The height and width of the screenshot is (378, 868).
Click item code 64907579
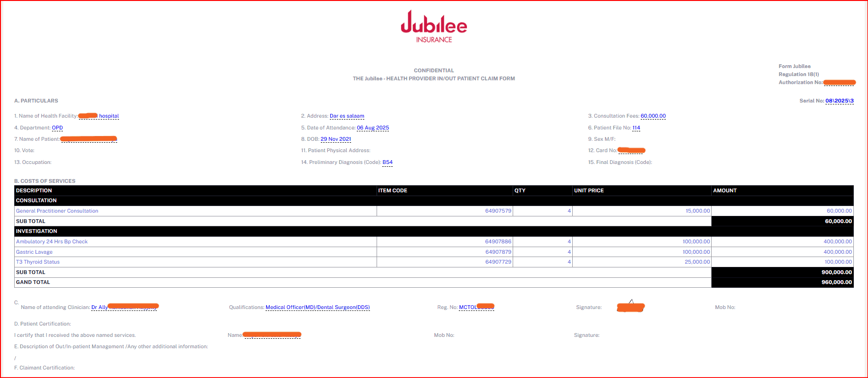498,211
